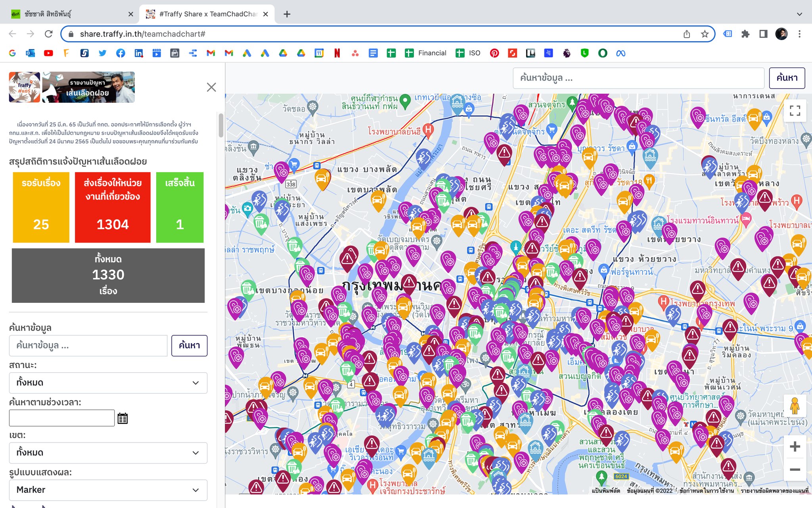Click the Street View pegman icon

point(795,406)
